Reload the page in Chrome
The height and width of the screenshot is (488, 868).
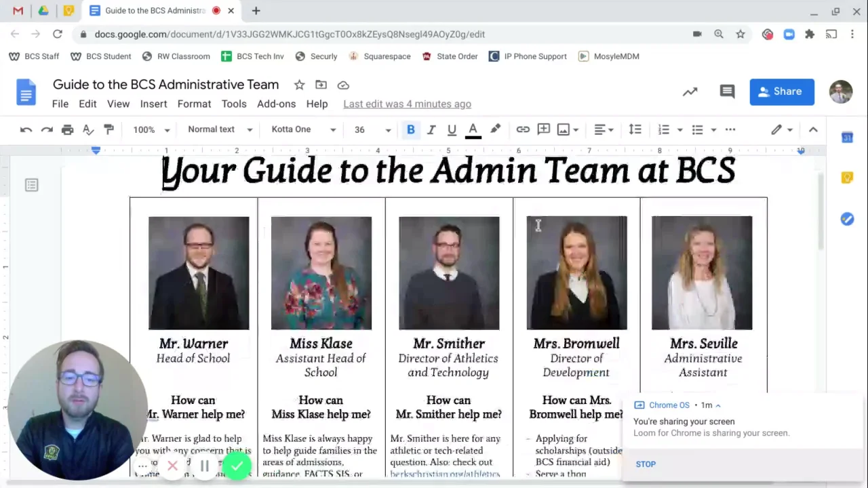[x=58, y=34]
